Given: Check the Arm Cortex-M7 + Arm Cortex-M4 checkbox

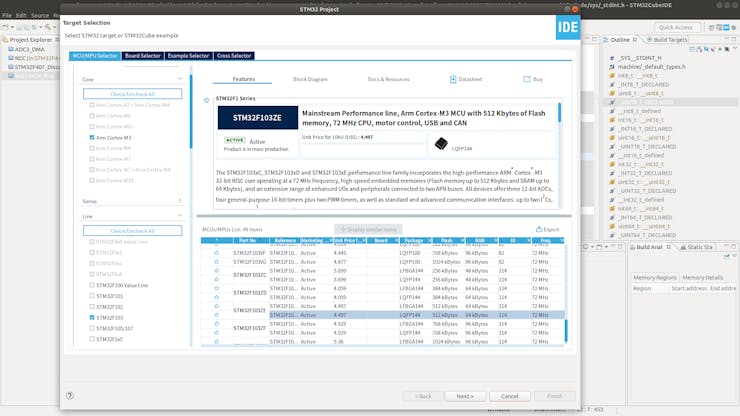Looking at the screenshot, I should pos(92,170).
